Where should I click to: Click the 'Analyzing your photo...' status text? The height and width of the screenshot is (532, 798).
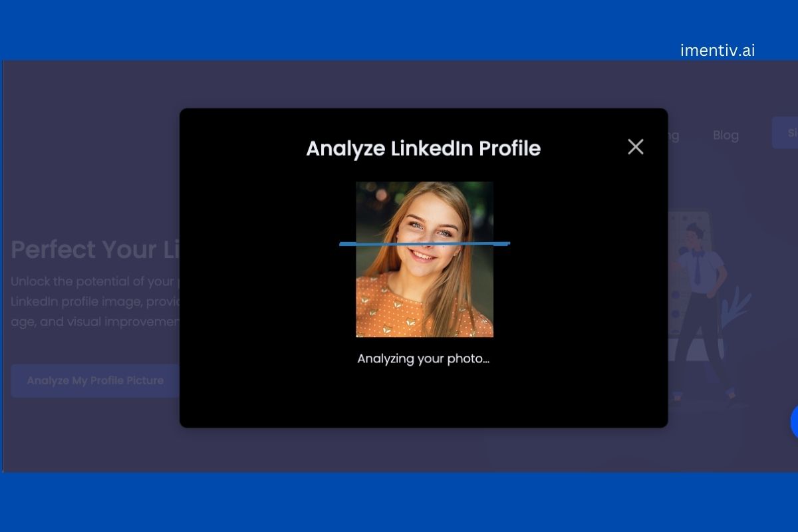tap(424, 358)
